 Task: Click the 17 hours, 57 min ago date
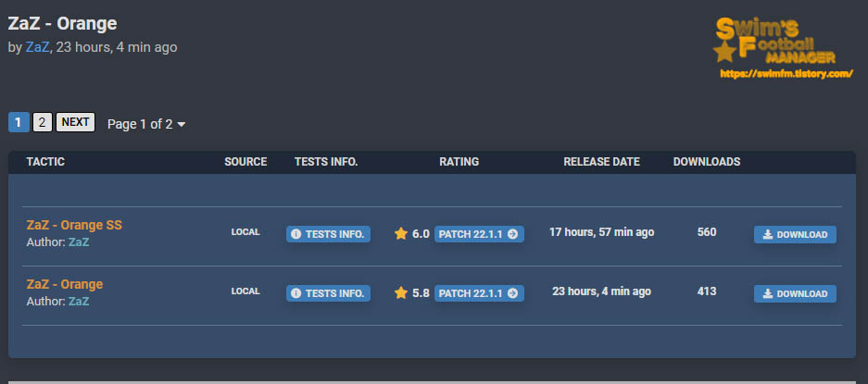(x=602, y=232)
